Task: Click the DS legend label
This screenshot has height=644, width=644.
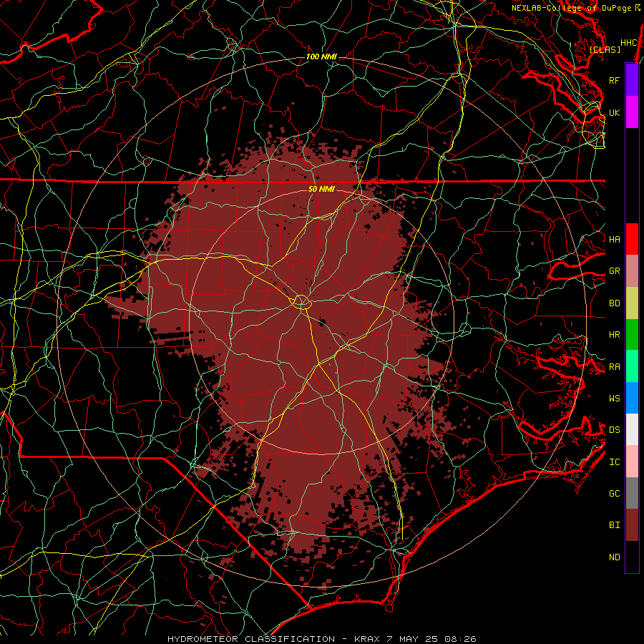Action: (x=614, y=429)
